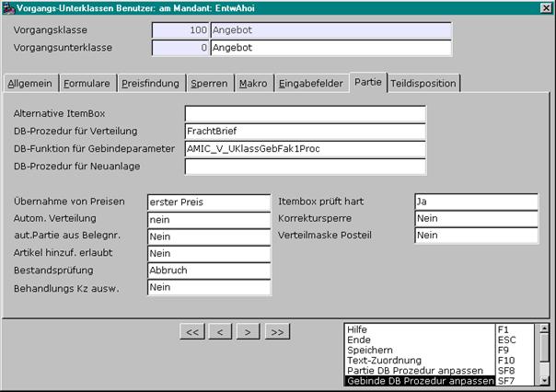This screenshot has height=392, width=556.
Task: Select the Eingabefelder tab
Action: (x=310, y=84)
